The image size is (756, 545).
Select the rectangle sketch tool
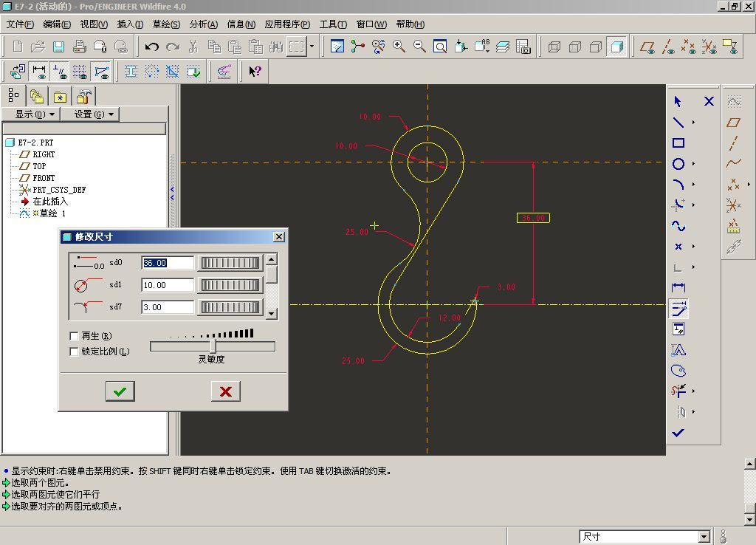point(678,143)
